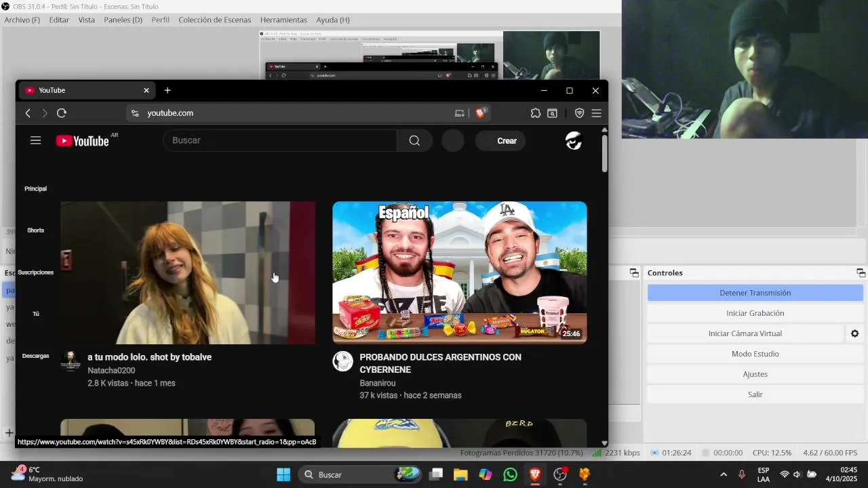Open the Brave Shields lion icon

pos(480,113)
